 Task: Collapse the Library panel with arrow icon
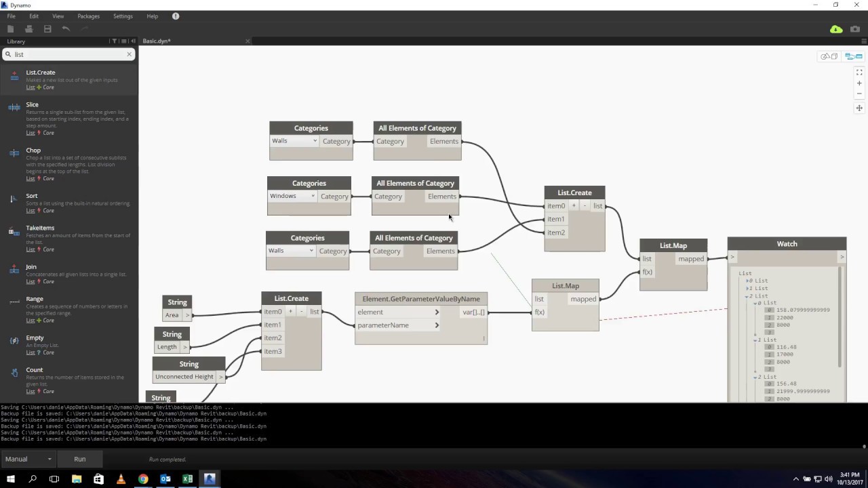click(133, 41)
